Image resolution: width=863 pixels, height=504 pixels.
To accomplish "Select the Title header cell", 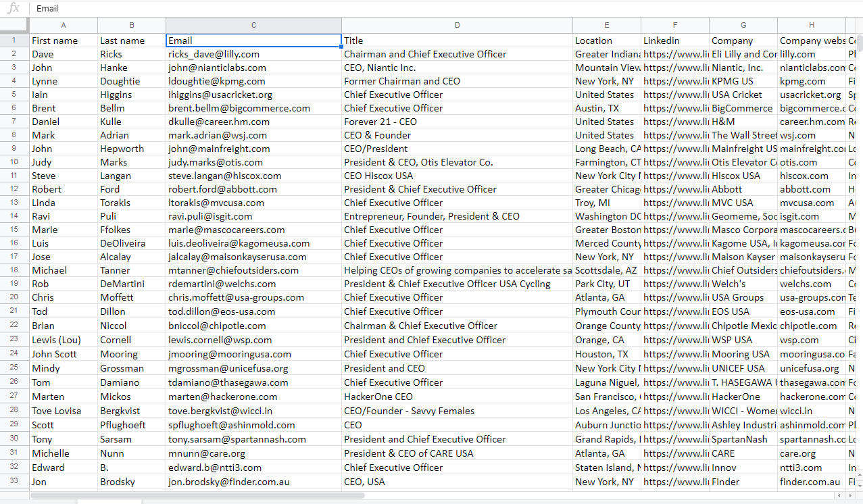I will 457,41.
